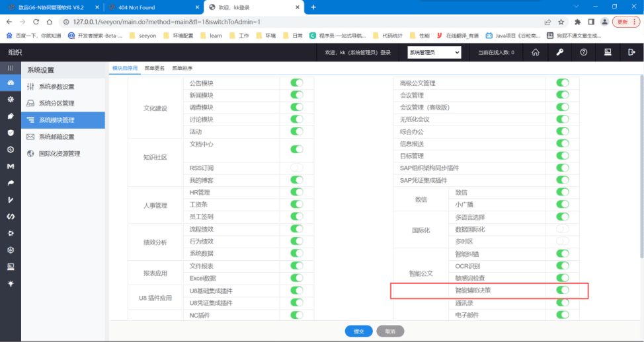The image size is (644, 342).
Task: Disable the 智能辅助决策 switch
Action: [563, 290]
